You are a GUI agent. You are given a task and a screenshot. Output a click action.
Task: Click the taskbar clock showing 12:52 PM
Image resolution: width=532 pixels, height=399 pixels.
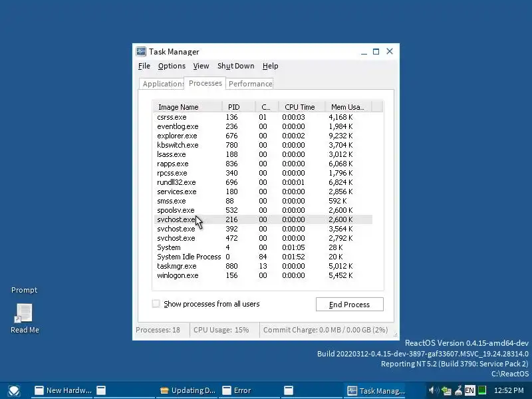pyautogui.click(x=509, y=390)
